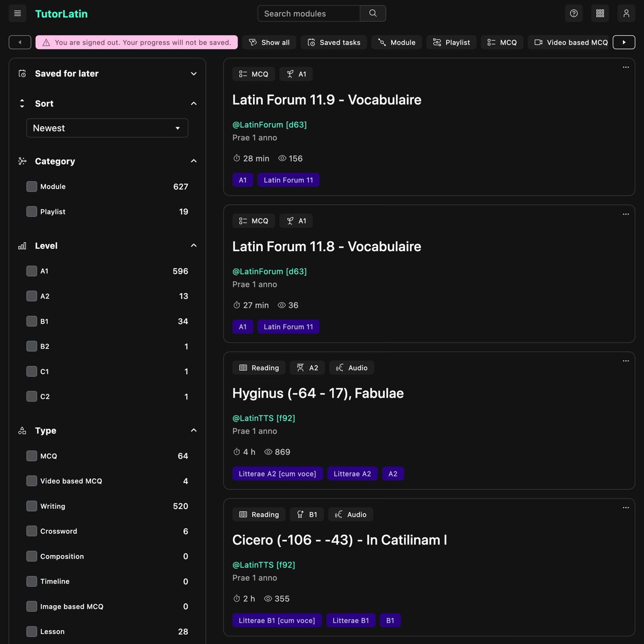Open the help question mark icon
The image size is (644, 644).
(x=574, y=14)
